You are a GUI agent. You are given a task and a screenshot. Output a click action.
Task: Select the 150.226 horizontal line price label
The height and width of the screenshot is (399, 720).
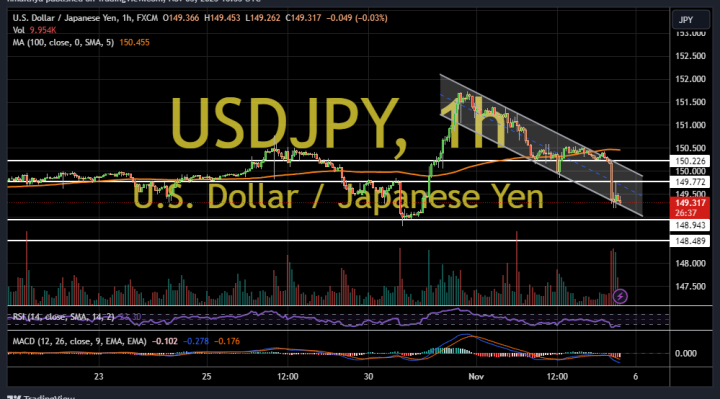pos(690,161)
